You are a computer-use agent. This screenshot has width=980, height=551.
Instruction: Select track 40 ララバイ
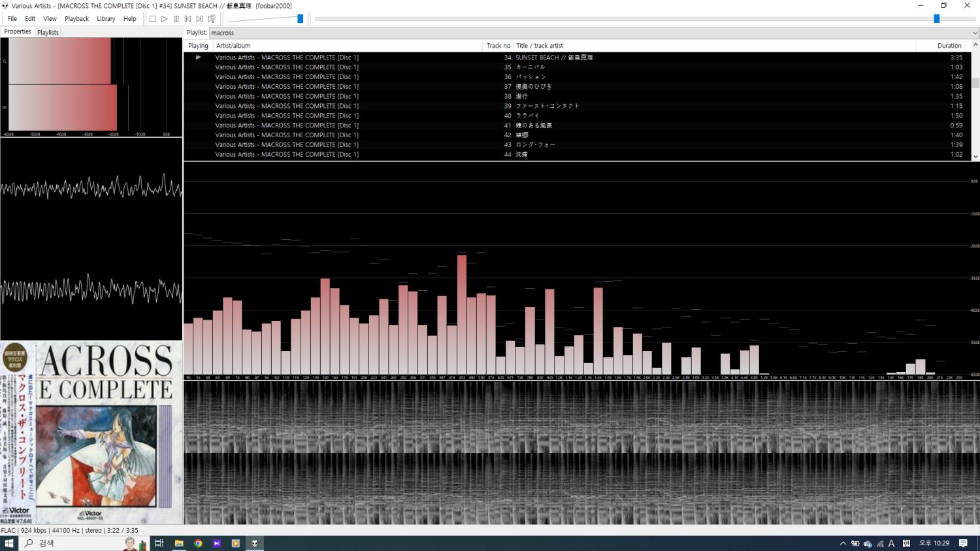[577, 116]
